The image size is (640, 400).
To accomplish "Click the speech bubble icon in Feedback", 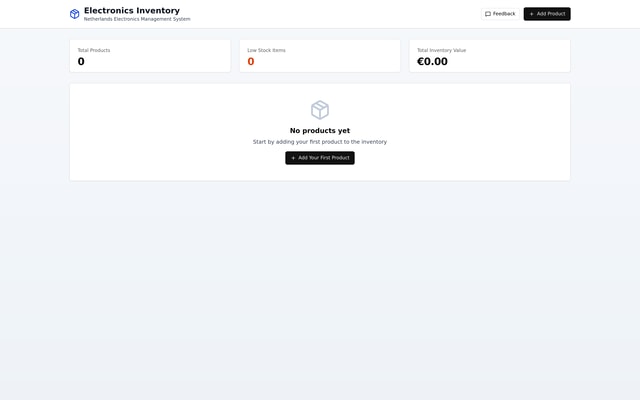I will click(x=488, y=14).
